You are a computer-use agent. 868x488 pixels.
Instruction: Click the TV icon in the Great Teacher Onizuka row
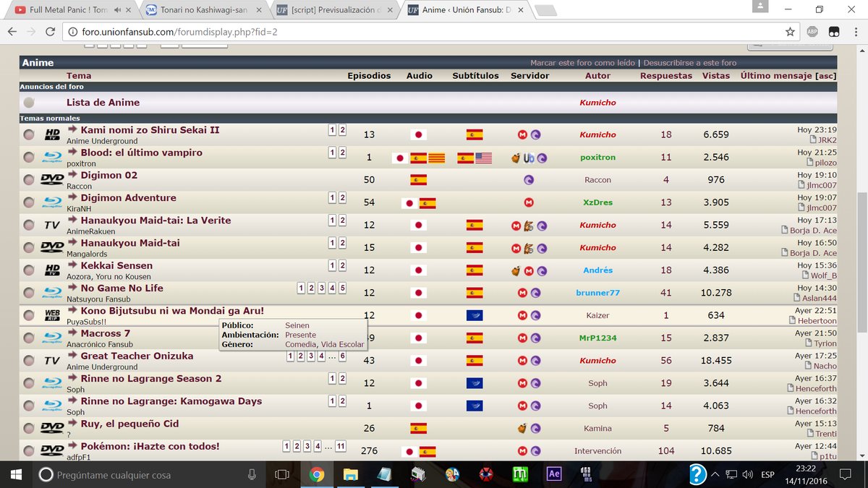coord(52,361)
